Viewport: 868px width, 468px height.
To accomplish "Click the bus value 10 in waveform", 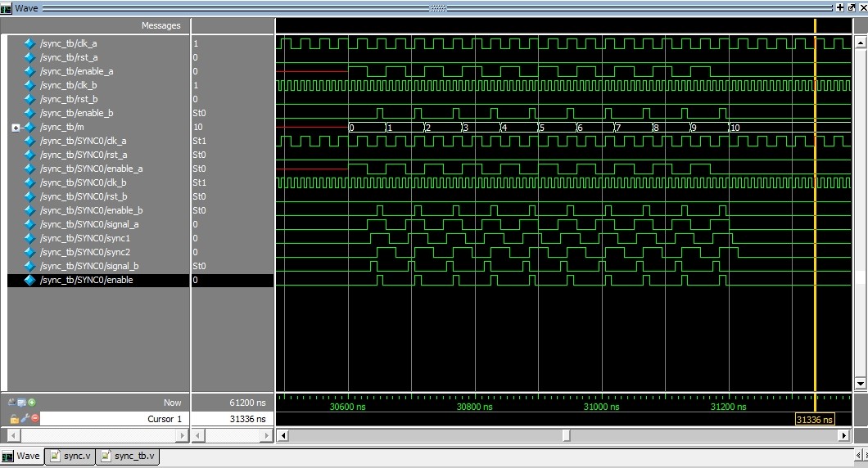I will click(735, 128).
